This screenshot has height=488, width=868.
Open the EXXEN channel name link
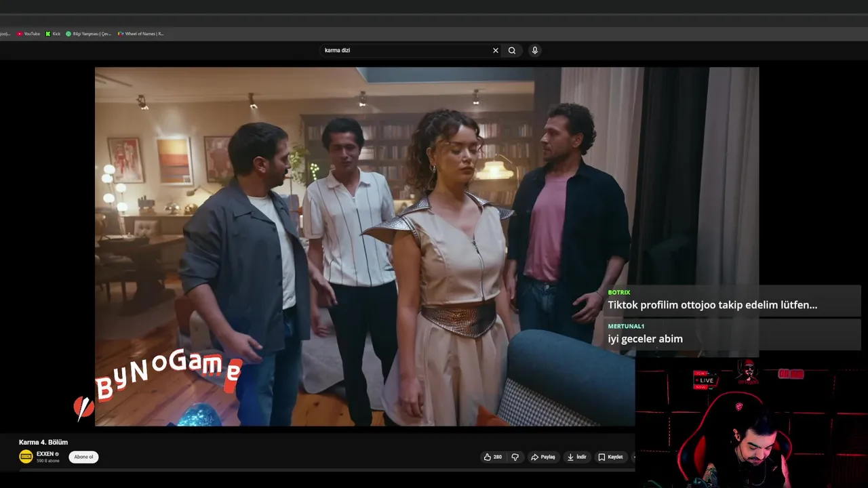click(45, 454)
